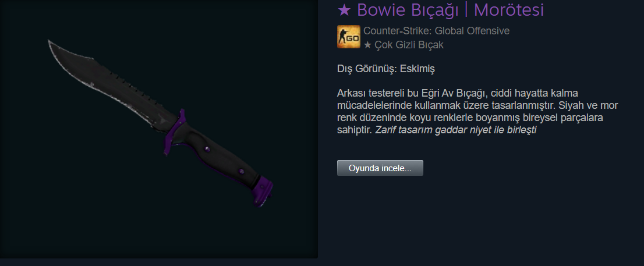Click the upper purple rivet on the handle
644x266 pixels.
coord(206,149)
